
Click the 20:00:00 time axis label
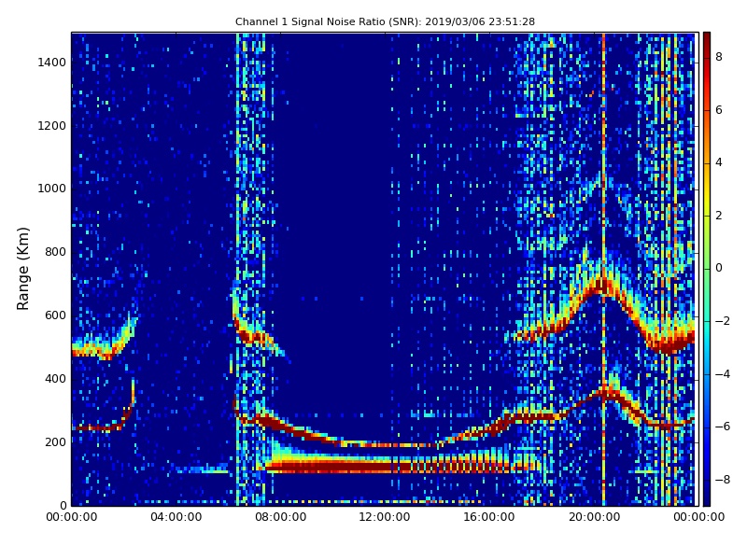pos(594,517)
